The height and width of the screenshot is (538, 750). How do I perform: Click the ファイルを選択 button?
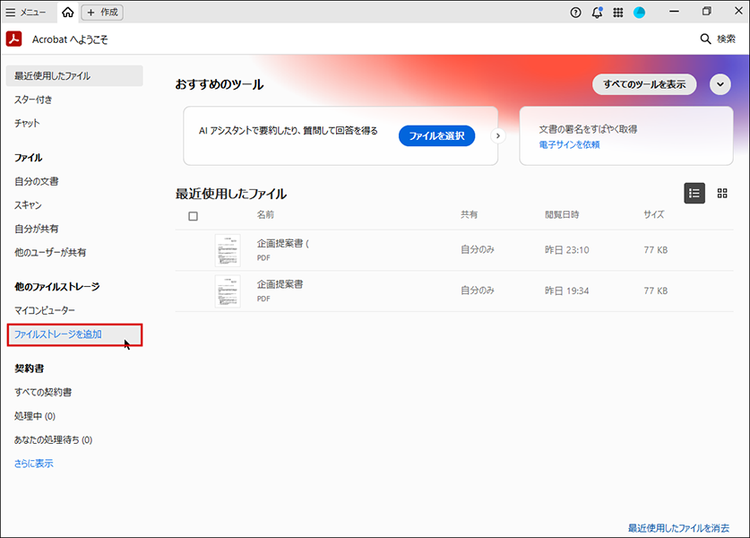tap(436, 136)
